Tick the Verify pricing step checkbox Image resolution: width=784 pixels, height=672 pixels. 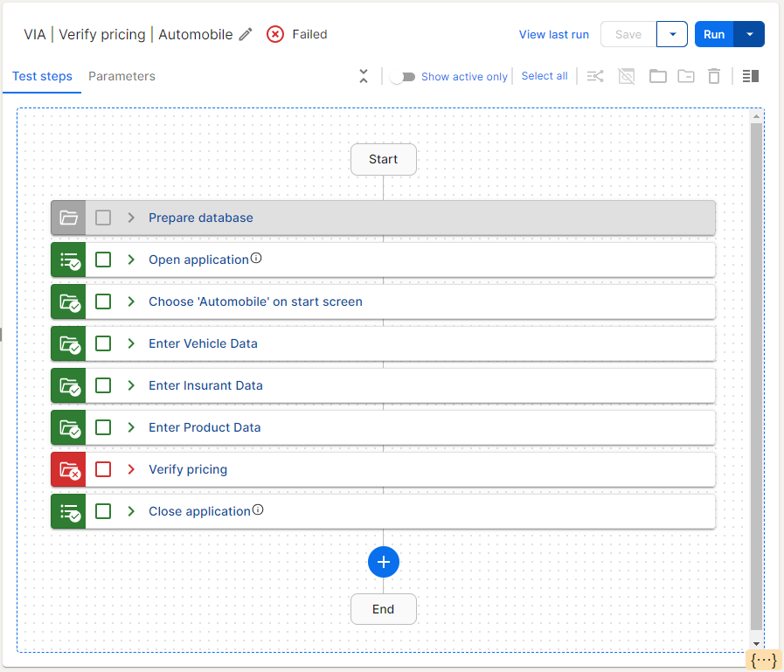[103, 469]
